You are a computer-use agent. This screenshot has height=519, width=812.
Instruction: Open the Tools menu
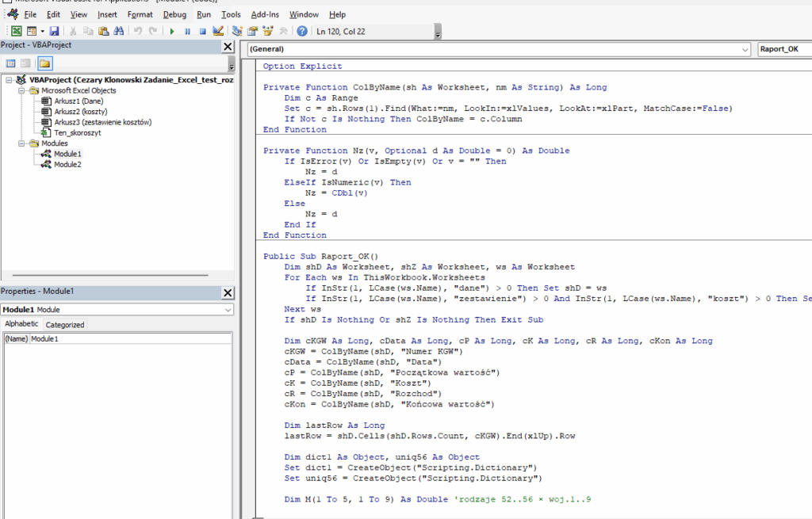click(231, 14)
